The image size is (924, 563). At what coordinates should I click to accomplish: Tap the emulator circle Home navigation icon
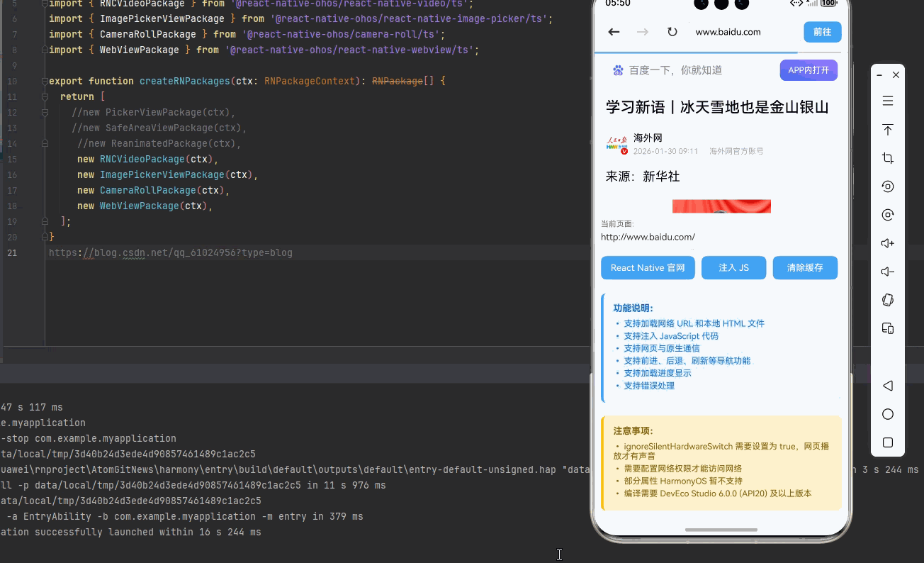point(887,414)
